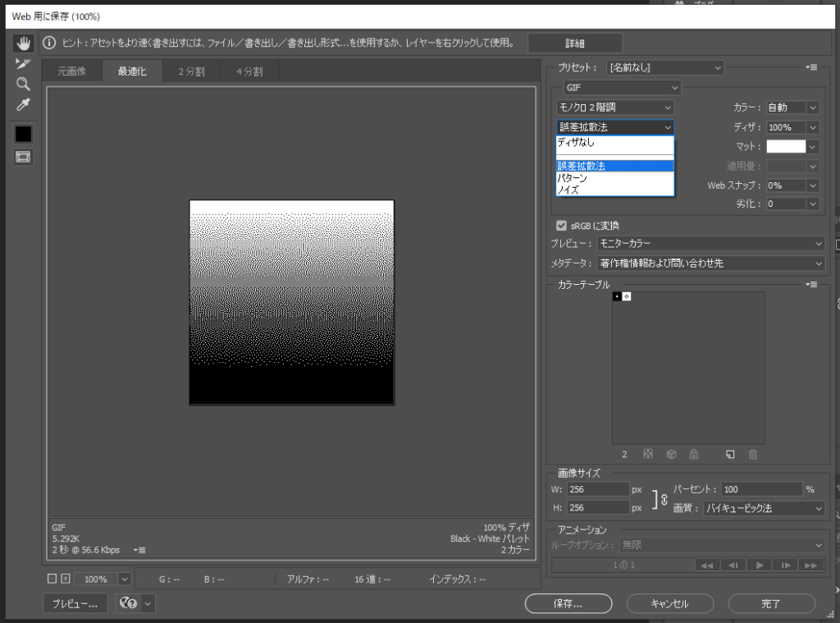Toggle the sRGB に変換 checkbox

click(x=562, y=226)
